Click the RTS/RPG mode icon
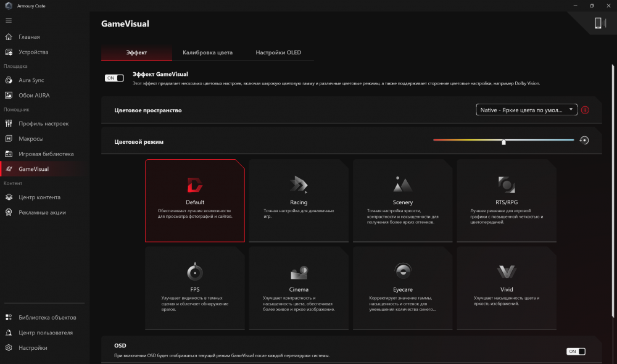The height and width of the screenshot is (364, 617). 507,184
